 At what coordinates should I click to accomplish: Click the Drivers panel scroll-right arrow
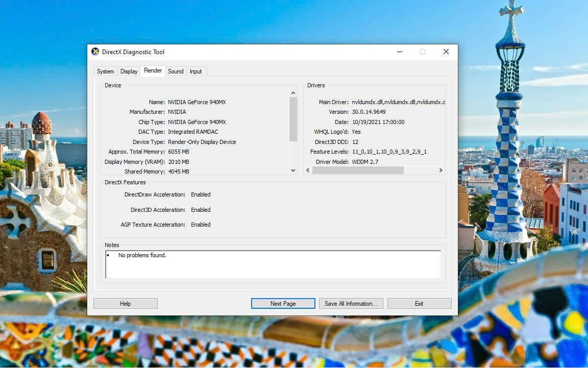tap(441, 170)
